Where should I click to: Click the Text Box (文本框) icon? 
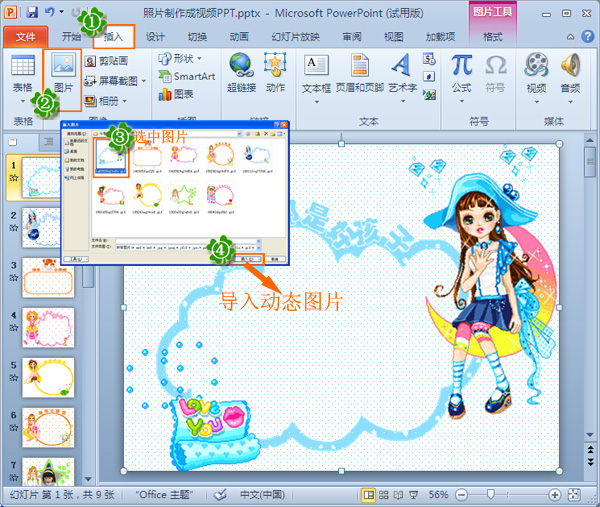[x=316, y=65]
